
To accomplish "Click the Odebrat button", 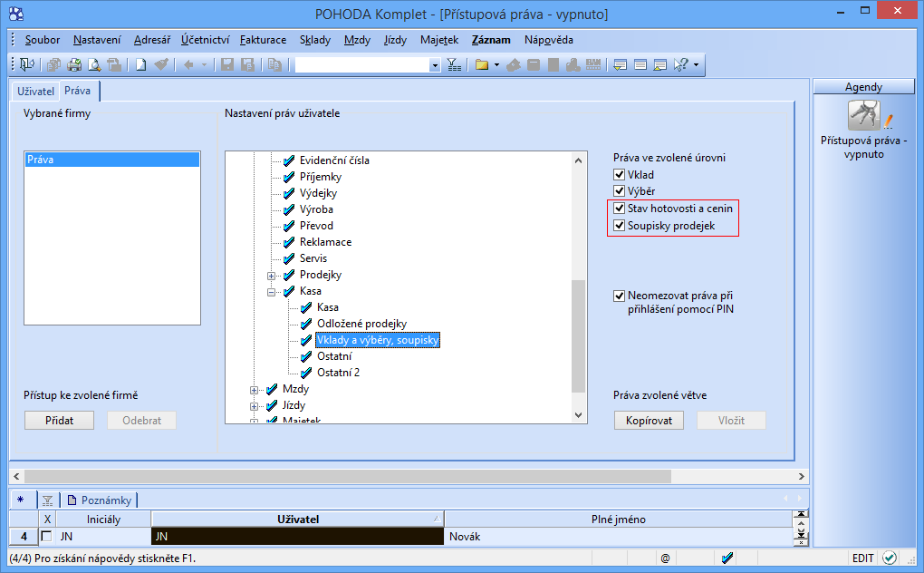I will click(x=142, y=421).
